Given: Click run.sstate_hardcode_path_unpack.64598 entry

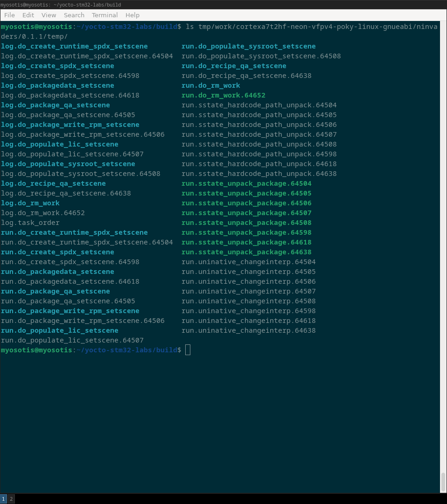Looking at the screenshot, I should click(x=259, y=154).
